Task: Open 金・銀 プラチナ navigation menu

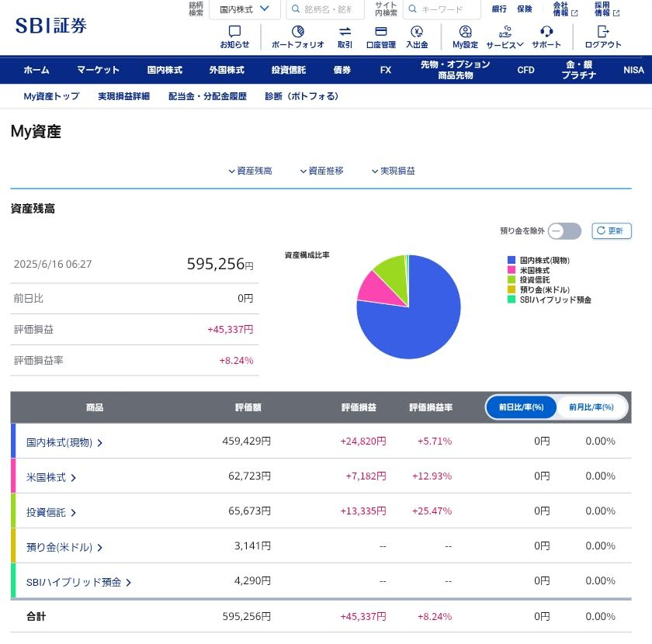Action: point(579,70)
